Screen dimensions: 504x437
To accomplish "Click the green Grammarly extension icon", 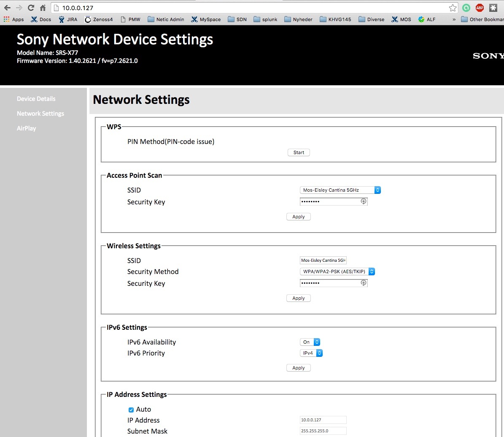I will [466, 8].
